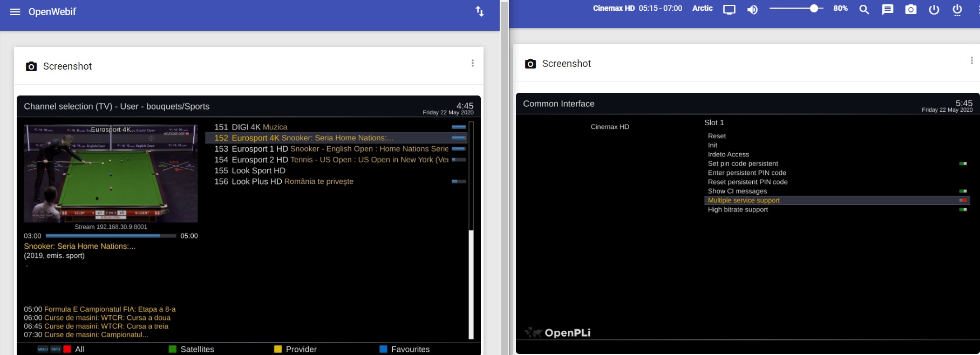Select 156 Look Plus HD channel row
Viewport: 980px width, 355px height.
click(x=336, y=181)
